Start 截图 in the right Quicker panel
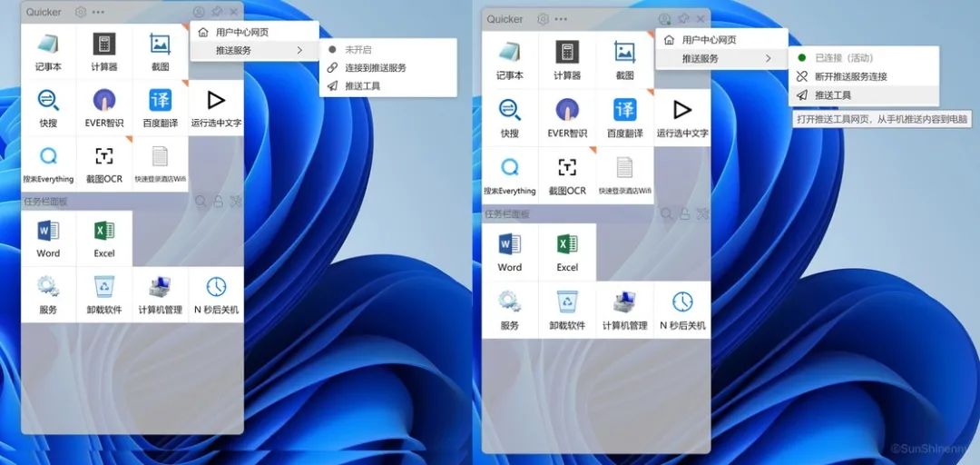The width and height of the screenshot is (980, 465). point(625,61)
